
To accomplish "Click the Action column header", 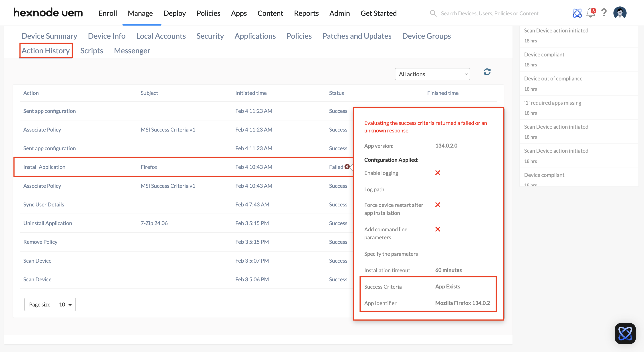I will click(x=31, y=93).
